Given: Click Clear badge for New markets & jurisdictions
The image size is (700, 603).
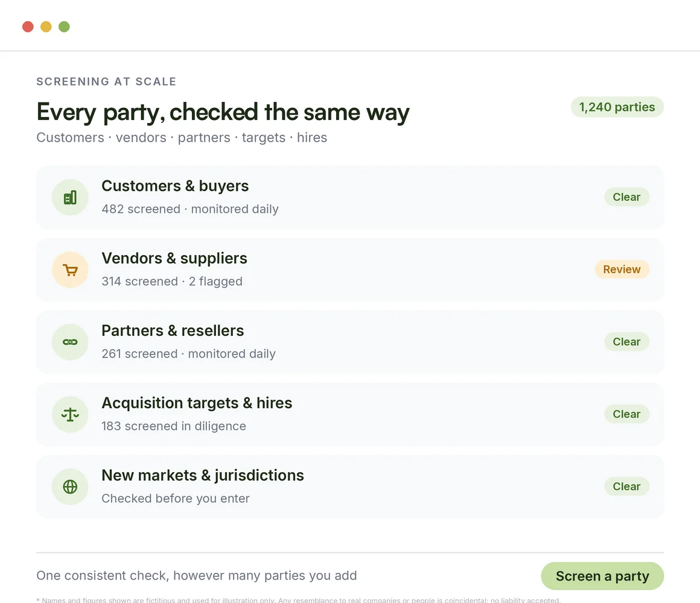Looking at the screenshot, I should point(626,486).
